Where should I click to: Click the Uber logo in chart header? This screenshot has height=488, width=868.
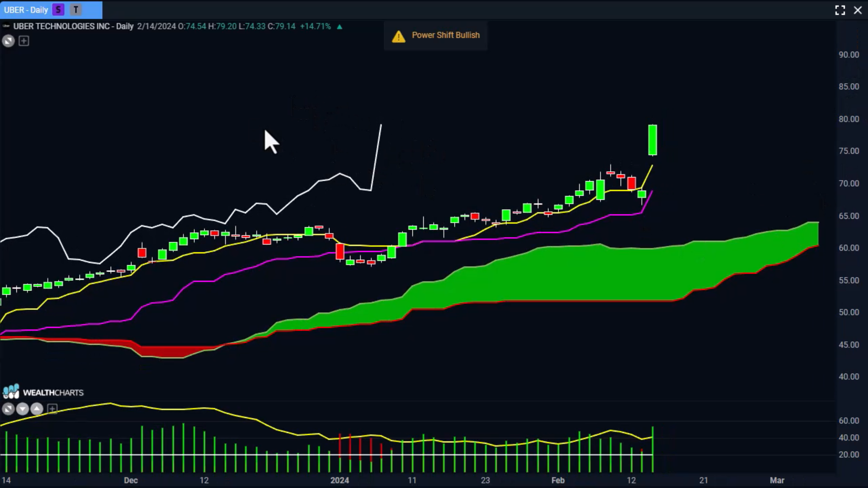click(6, 26)
